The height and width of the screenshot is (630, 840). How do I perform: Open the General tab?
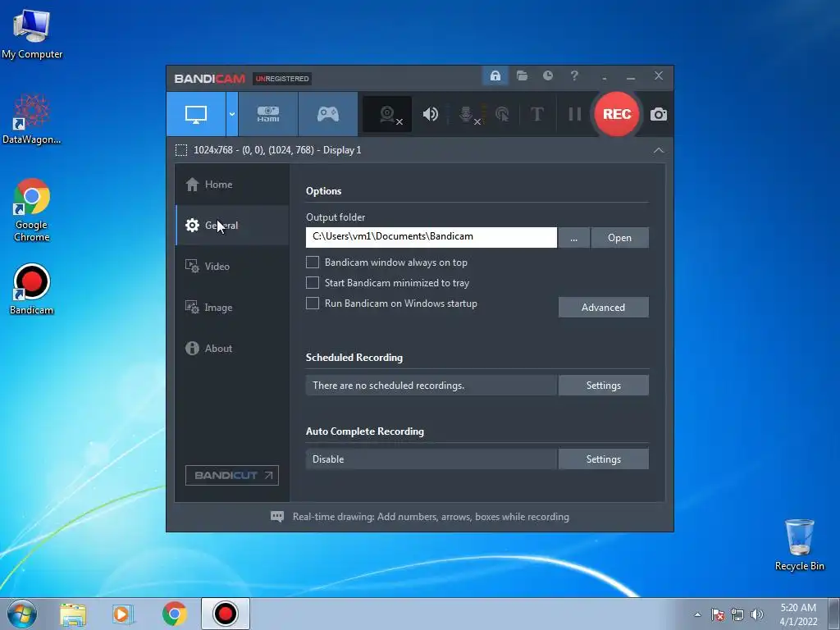[x=232, y=225]
